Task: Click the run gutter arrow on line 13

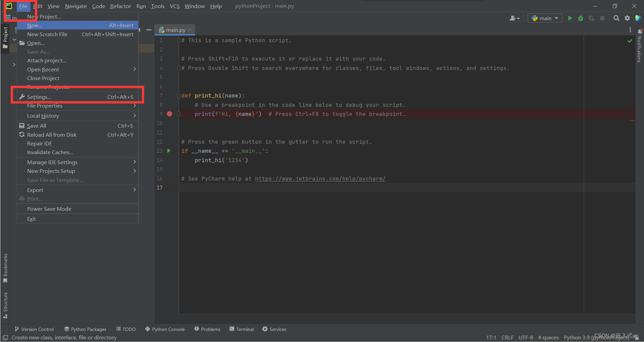Action: pos(169,151)
